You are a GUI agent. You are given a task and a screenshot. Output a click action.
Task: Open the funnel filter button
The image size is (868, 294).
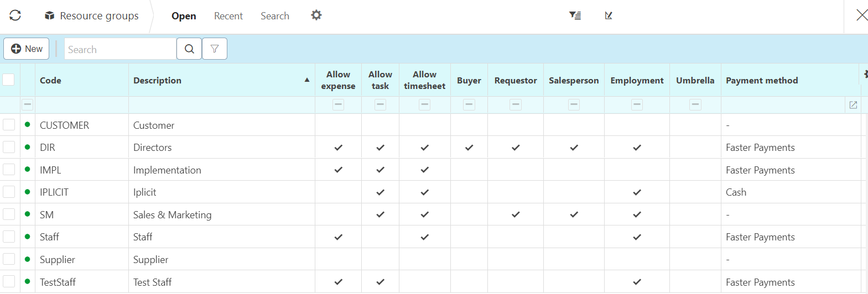pos(215,49)
